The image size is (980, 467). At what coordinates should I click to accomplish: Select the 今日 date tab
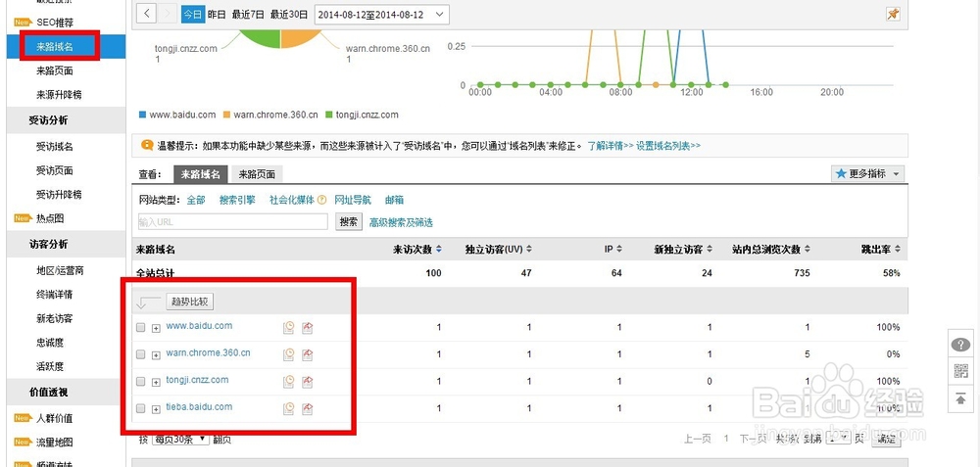click(x=193, y=14)
